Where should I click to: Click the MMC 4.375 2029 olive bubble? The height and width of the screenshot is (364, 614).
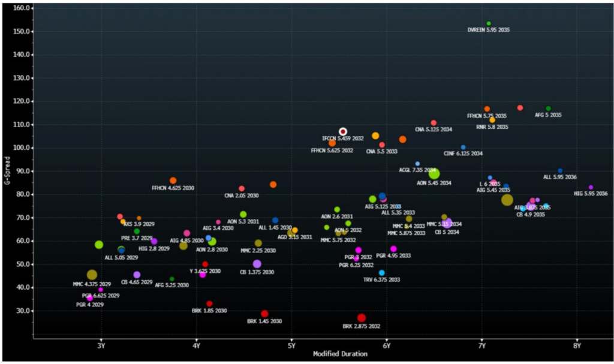point(92,275)
